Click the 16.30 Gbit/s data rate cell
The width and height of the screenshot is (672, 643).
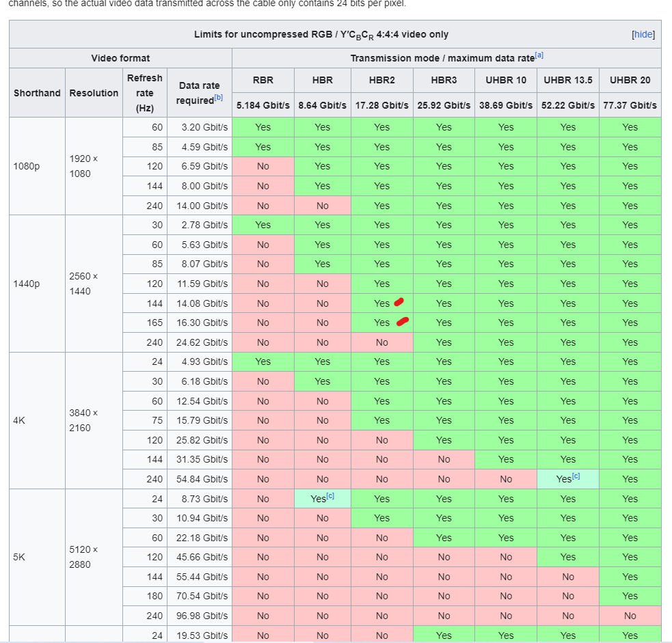pos(200,323)
